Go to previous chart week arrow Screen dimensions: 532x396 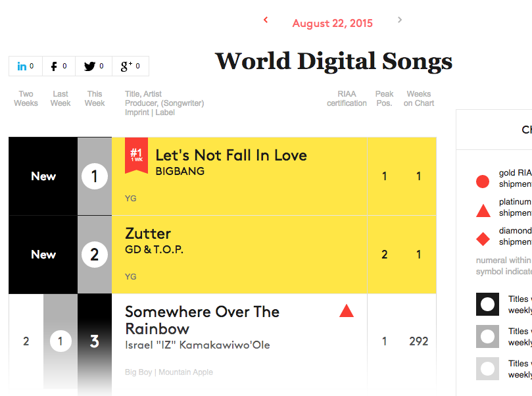pyautogui.click(x=266, y=20)
